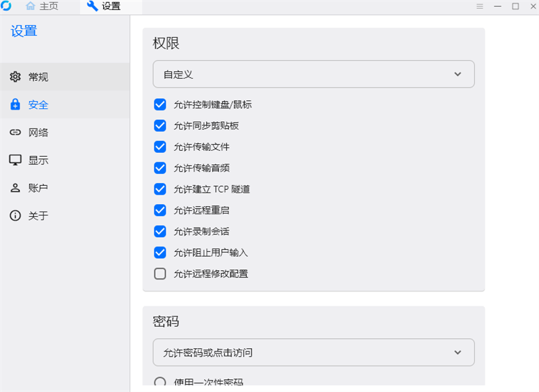Viewport: 539px width, 392px height.
Task: Expand the 允许密码或点击访问 dropdown
Action: (313, 352)
